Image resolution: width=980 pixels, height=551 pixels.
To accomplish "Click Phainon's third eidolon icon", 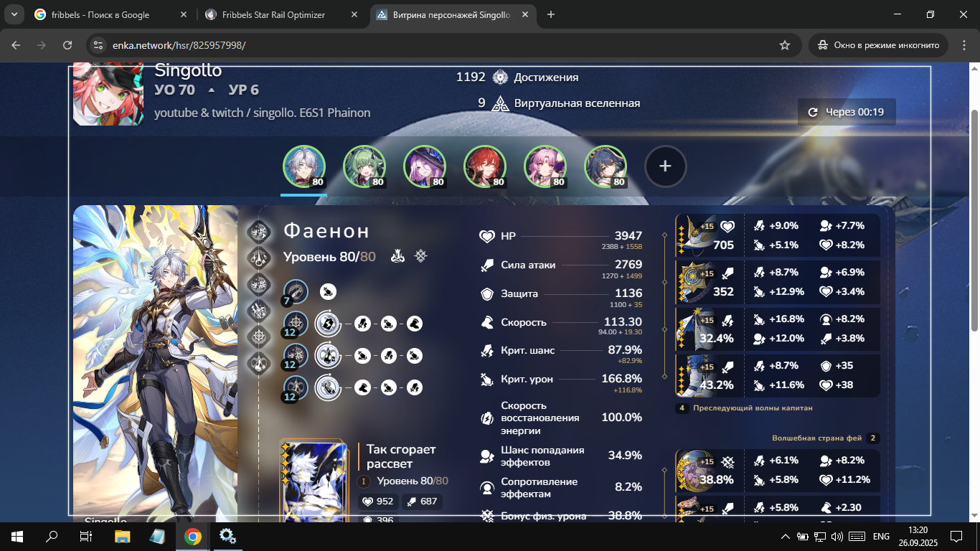I will [258, 284].
